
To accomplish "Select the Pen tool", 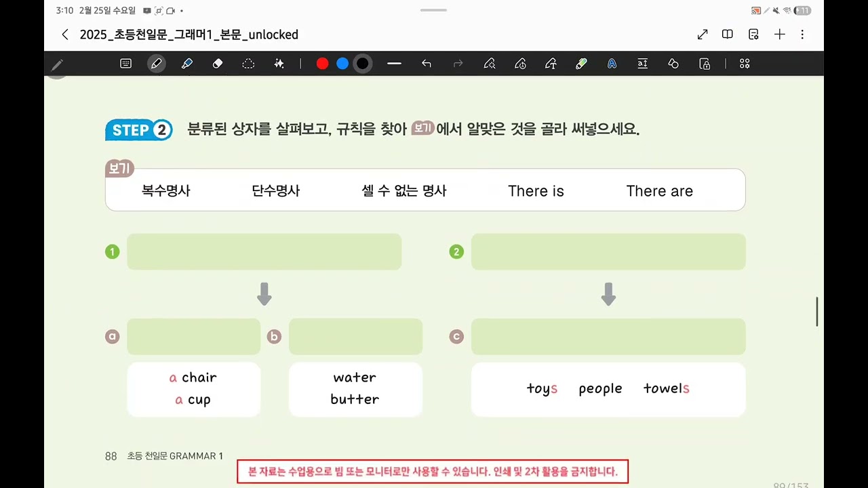I will [x=157, y=64].
